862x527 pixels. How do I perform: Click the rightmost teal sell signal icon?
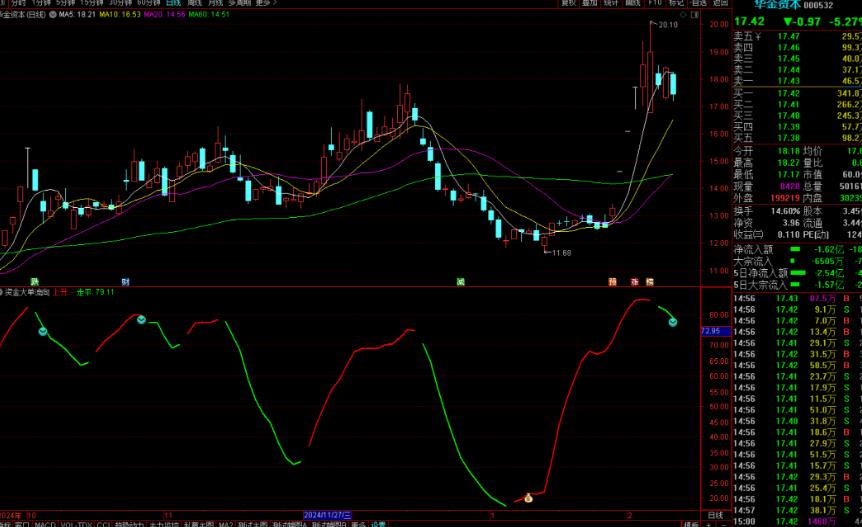672,322
